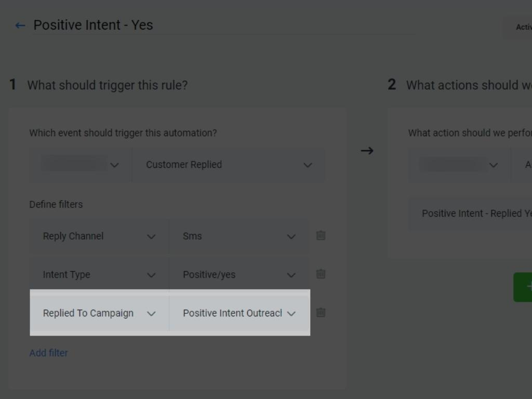Delete the Reply Channel filter row
Screen dimensions: 532x399
[321, 235]
